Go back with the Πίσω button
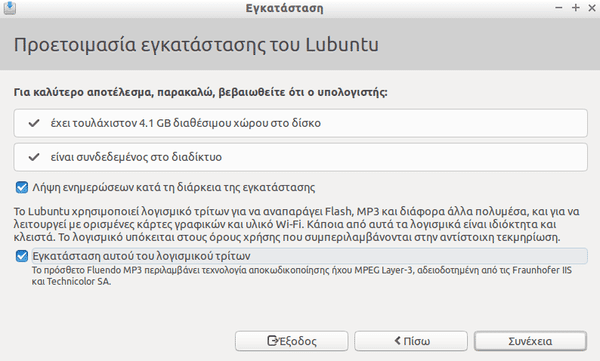This screenshot has width=600, height=361. 411,341
